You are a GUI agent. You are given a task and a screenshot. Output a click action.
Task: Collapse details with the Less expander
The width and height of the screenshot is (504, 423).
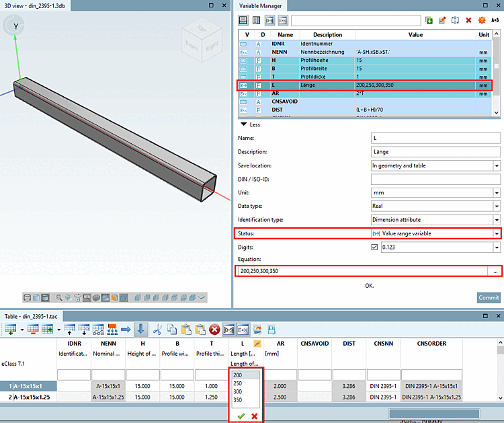coord(250,124)
